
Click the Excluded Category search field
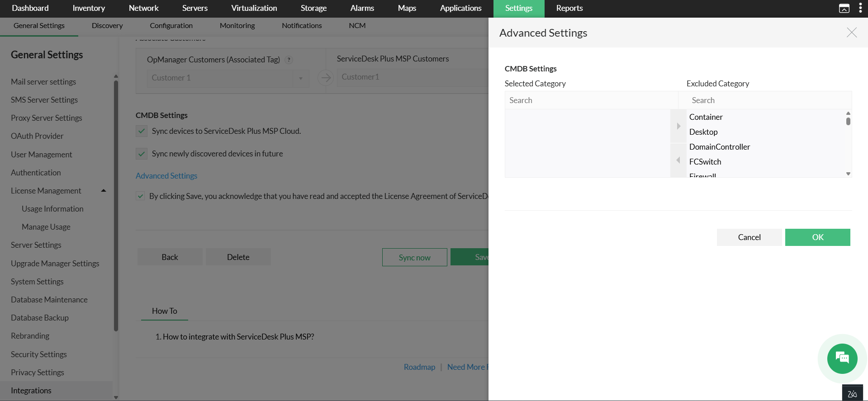764,100
